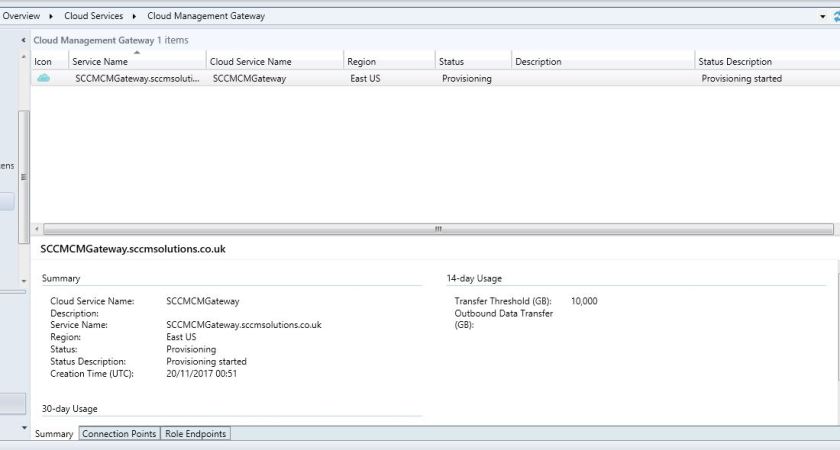Switch to the Summary tab
The height and width of the screenshot is (450, 840).
pos(54,434)
